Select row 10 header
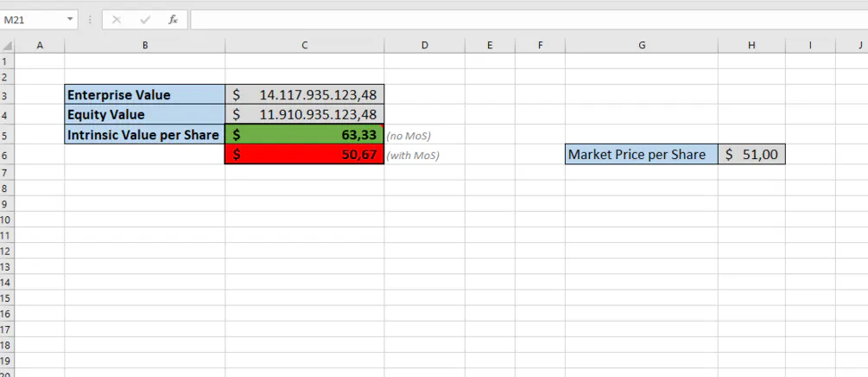Image resolution: width=868 pixels, height=377 pixels. (7, 220)
